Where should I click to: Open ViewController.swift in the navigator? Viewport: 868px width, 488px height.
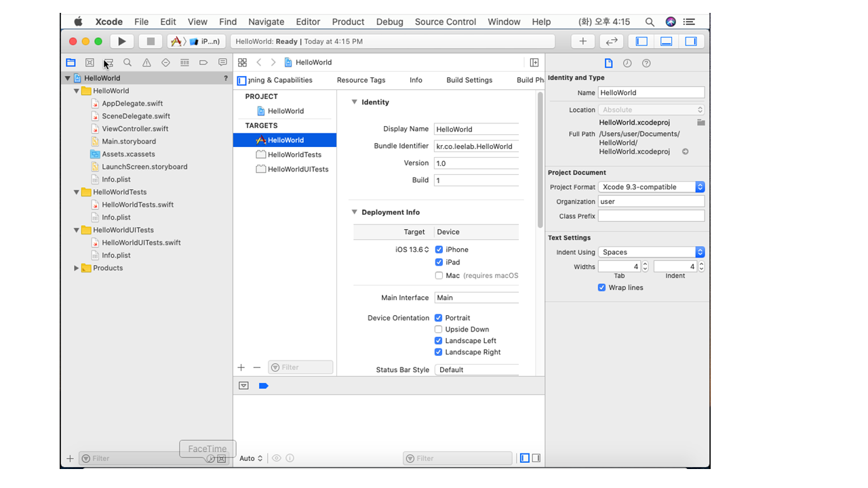(135, 129)
